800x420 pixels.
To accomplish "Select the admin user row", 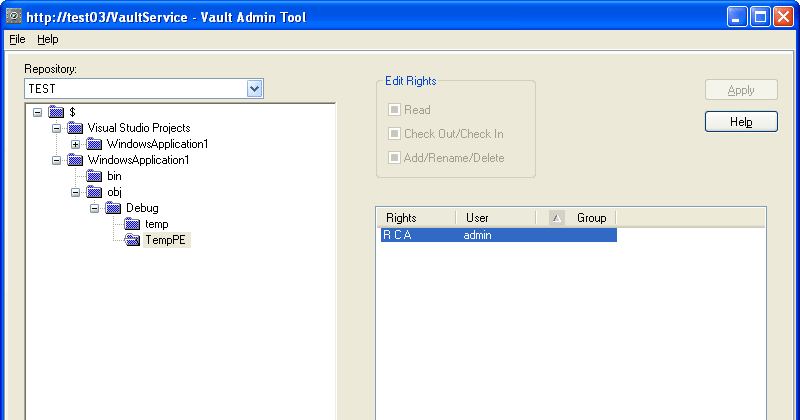I will tap(496, 236).
